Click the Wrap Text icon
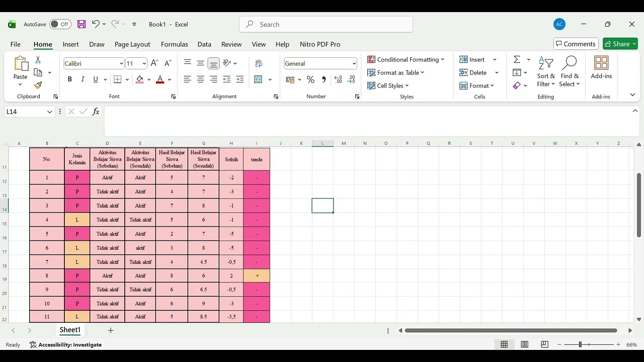Viewport: 644px width, 362px height. [259, 63]
